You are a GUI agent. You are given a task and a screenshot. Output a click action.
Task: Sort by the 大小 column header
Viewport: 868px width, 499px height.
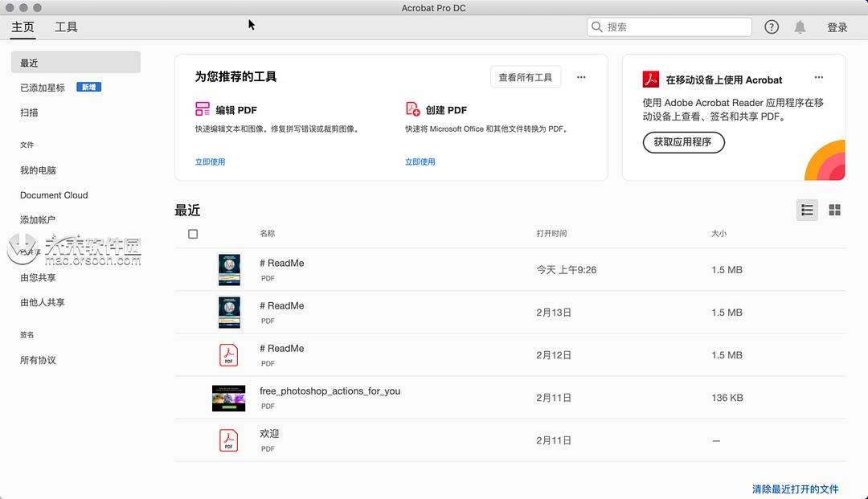click(x=719, y=234)
